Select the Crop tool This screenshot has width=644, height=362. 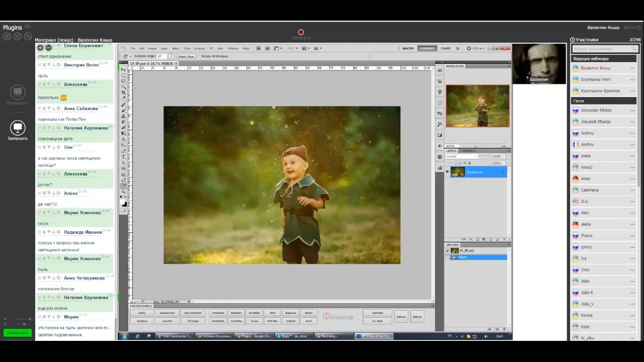pos(124,93)
